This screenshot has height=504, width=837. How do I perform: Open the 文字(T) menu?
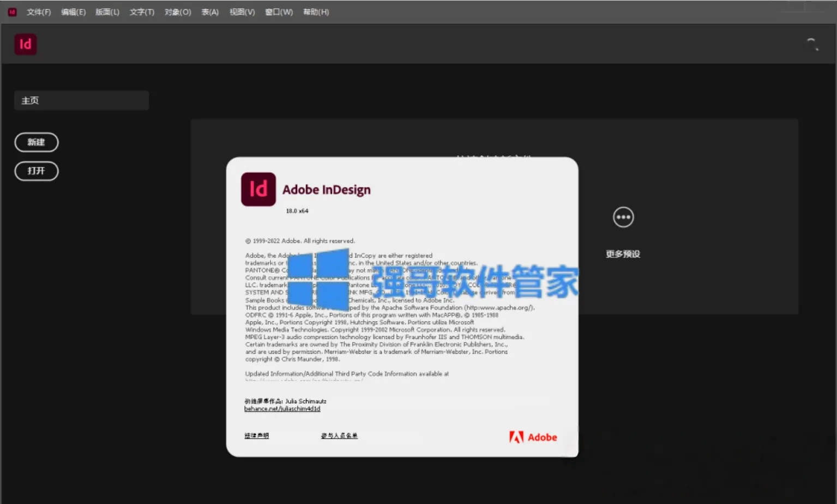[x=142, y=12]
